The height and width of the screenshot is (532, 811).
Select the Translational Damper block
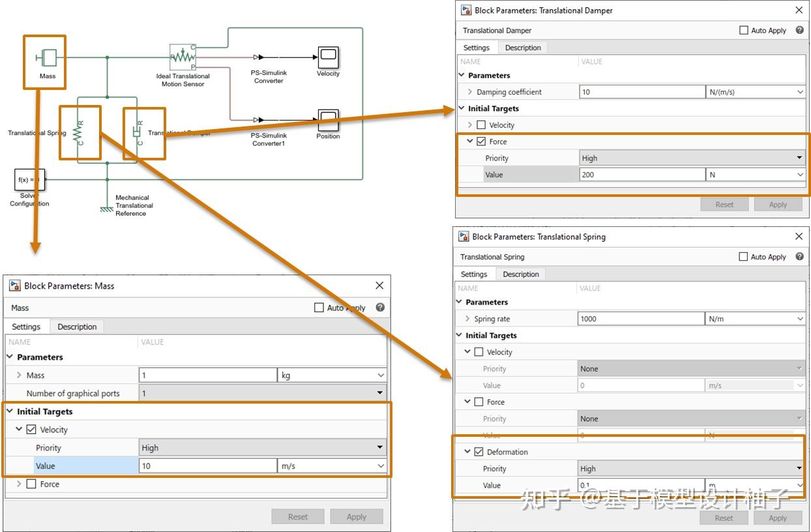click(x=140, y=132)
